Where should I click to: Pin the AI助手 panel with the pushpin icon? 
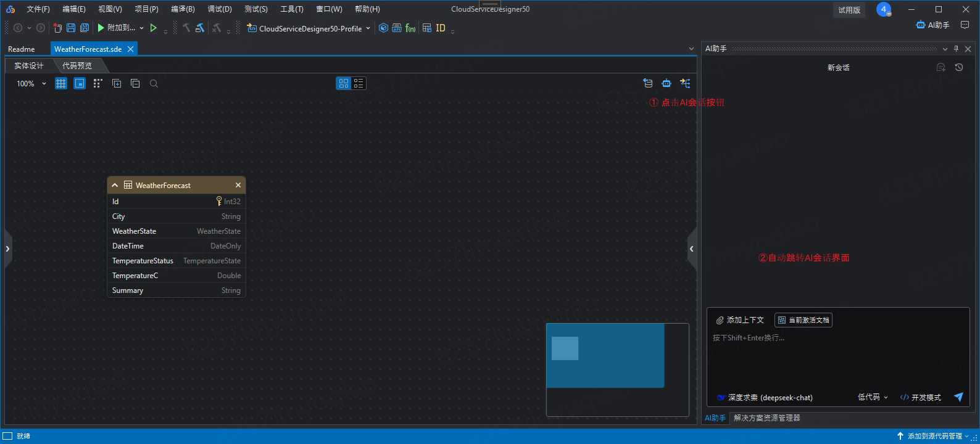(957, 49)
